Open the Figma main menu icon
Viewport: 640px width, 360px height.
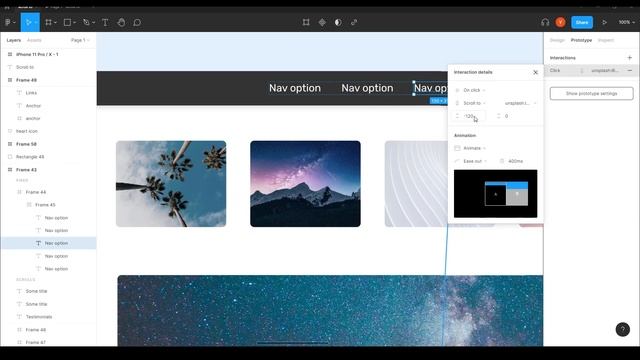tap(7, 22)
